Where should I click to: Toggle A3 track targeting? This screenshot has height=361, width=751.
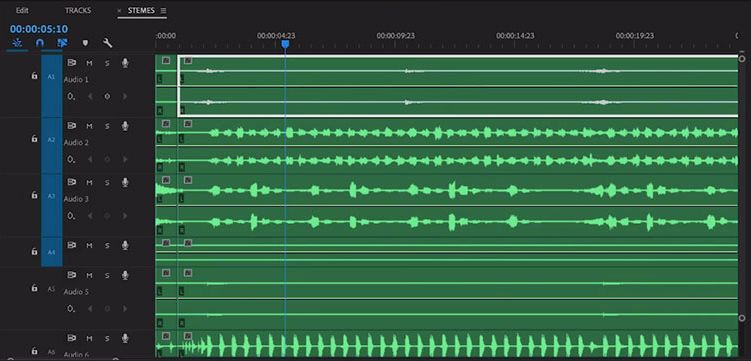(x=52, y=196)
